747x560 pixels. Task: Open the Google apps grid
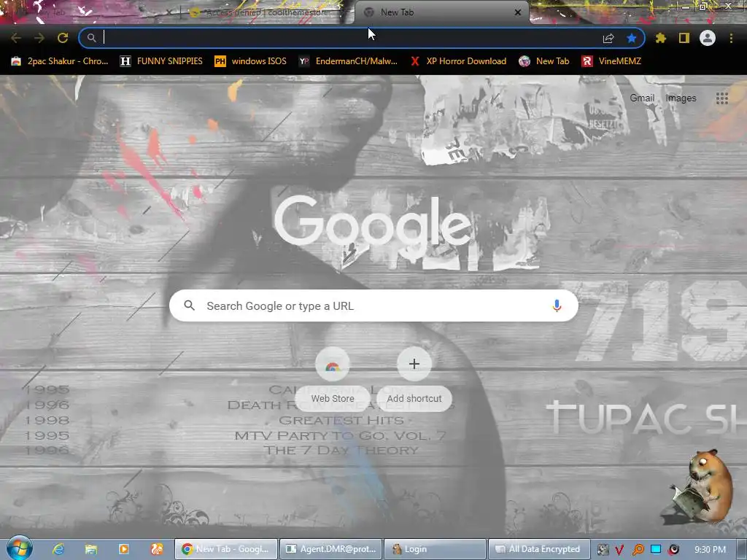tap(721, 98)
